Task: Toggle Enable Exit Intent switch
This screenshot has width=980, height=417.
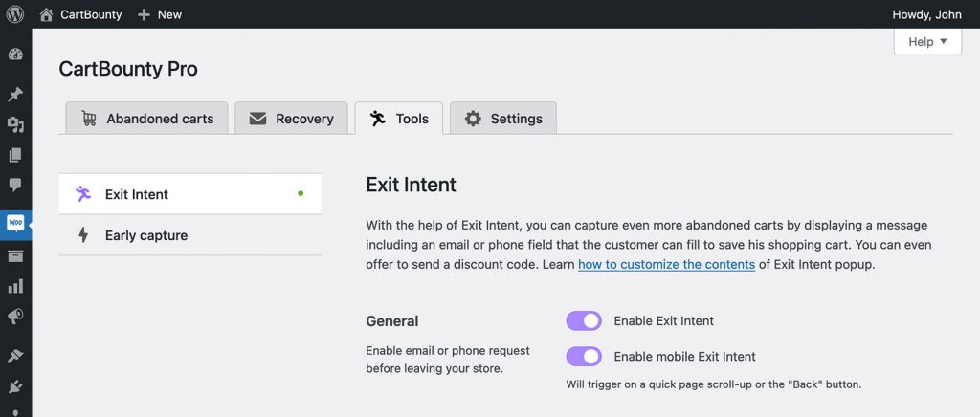Action: tap(584, 320)
